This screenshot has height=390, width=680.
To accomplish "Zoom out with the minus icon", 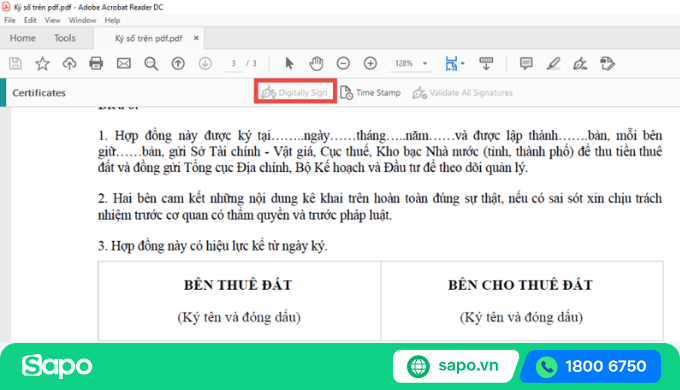I will click(x=343, y=64).
